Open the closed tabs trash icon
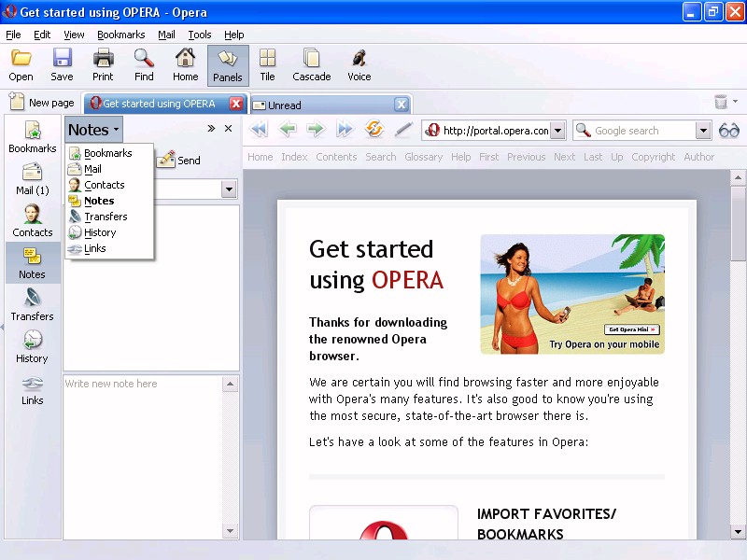This screenshot has height=560, width=747. click(721, 103)
